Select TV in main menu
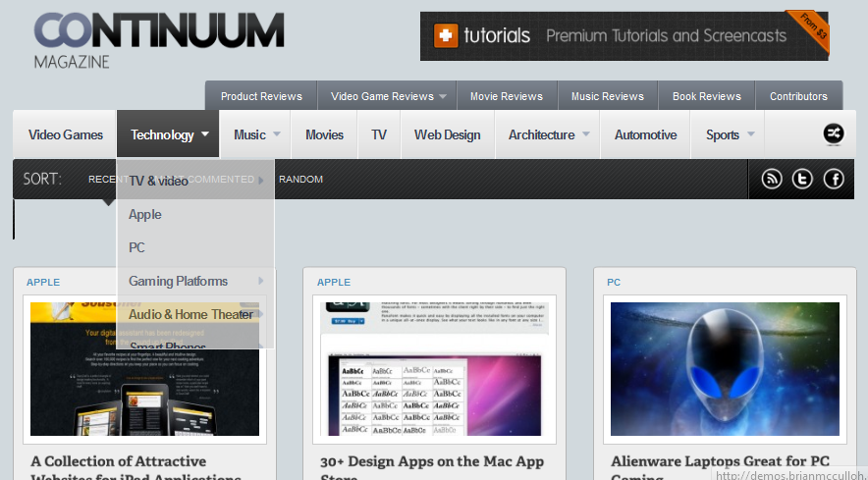The width and height of the screenshot is (868, 480). click(379, 134)
